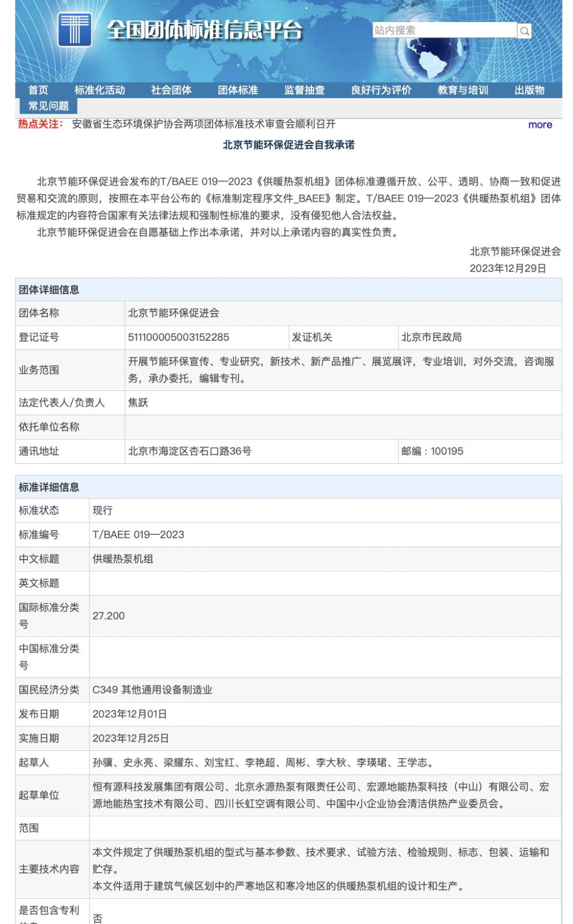Open the 首页 menu item

tap(38, 90)
